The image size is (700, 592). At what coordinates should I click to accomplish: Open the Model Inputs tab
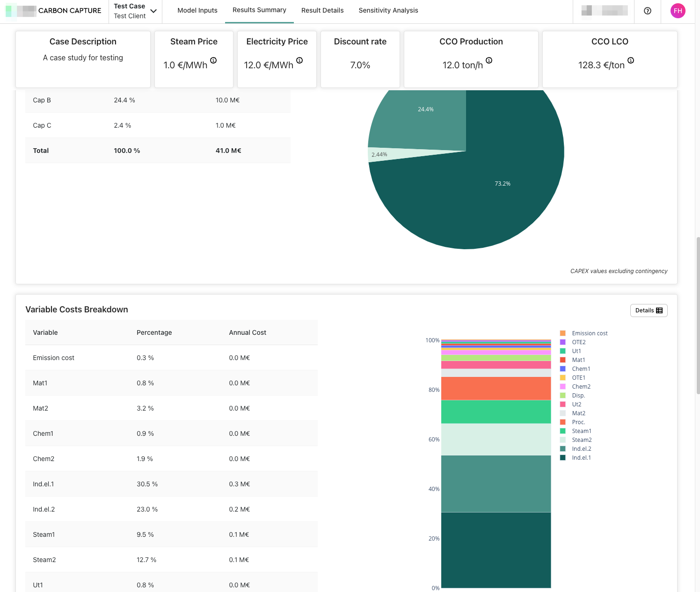pos(197,10)
